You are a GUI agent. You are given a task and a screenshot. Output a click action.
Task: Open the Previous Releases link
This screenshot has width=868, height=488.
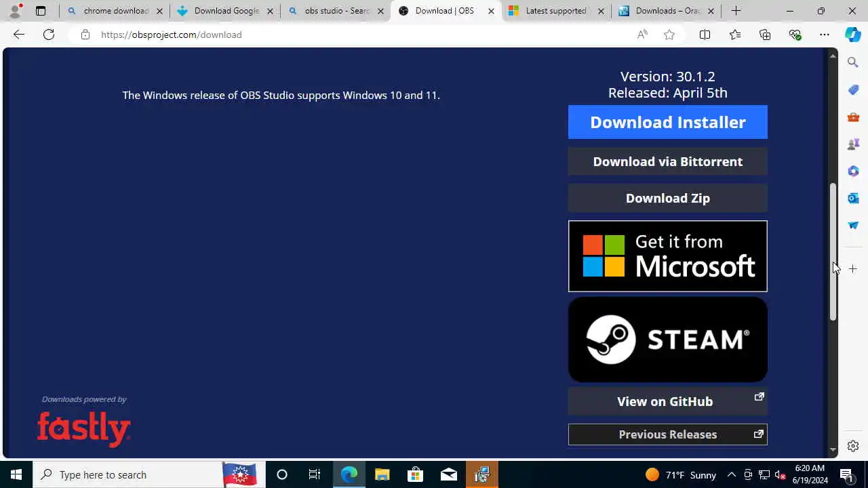(x=667, y=434)
